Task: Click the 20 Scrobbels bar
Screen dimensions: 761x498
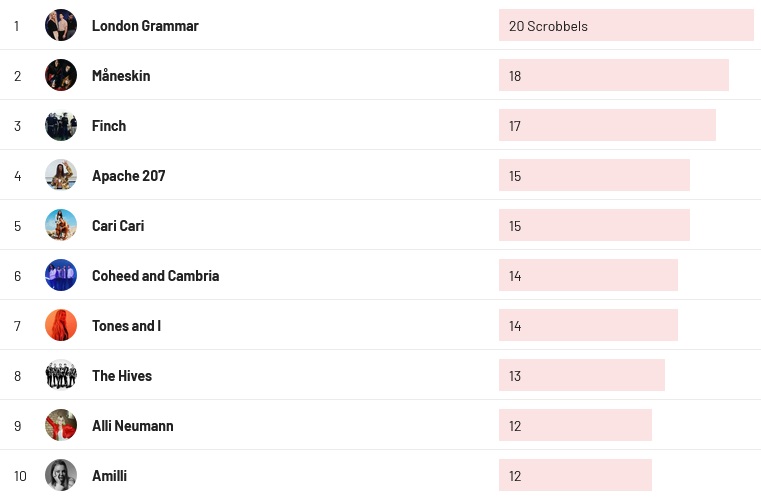Action: 626,26
